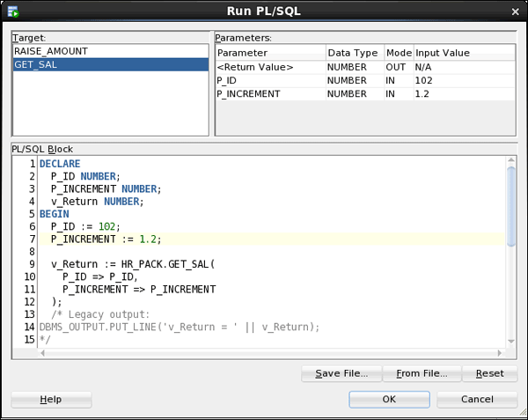This screenshot has height=420, width=528.
Task: Click line number 14 in gutter
Action: (x=29, y=327)
